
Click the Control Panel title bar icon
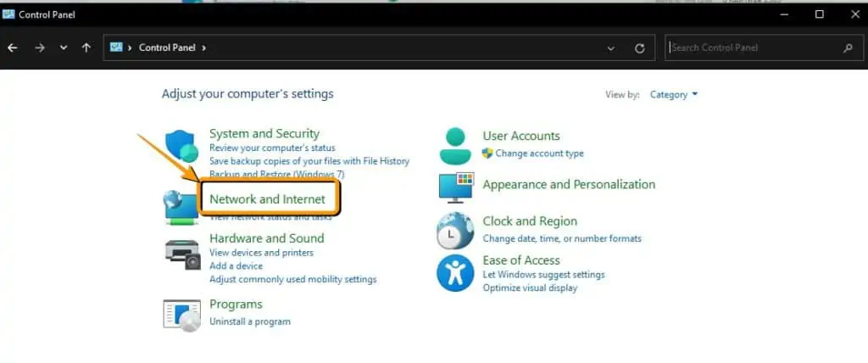tap(8, 14)
